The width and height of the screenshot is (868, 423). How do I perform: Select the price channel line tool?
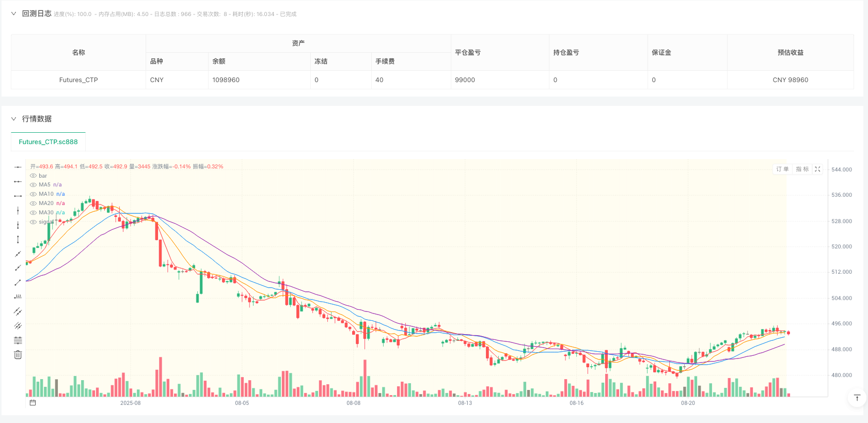click(18, 311)
